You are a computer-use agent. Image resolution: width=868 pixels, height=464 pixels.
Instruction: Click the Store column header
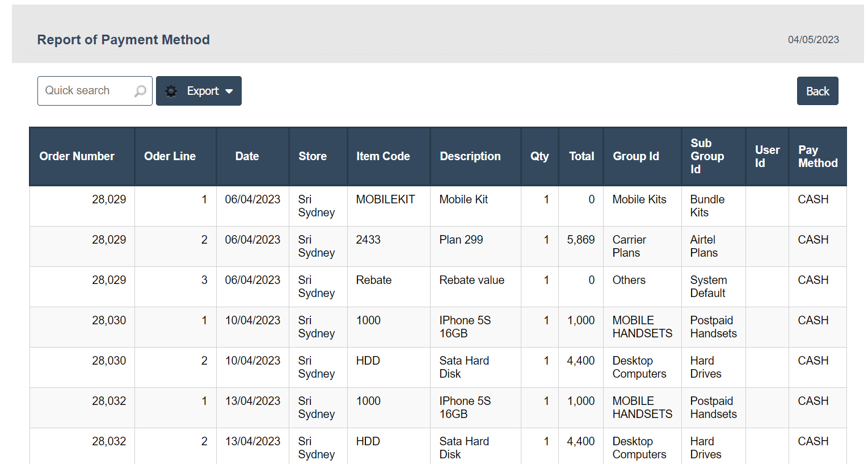(313, 156)
